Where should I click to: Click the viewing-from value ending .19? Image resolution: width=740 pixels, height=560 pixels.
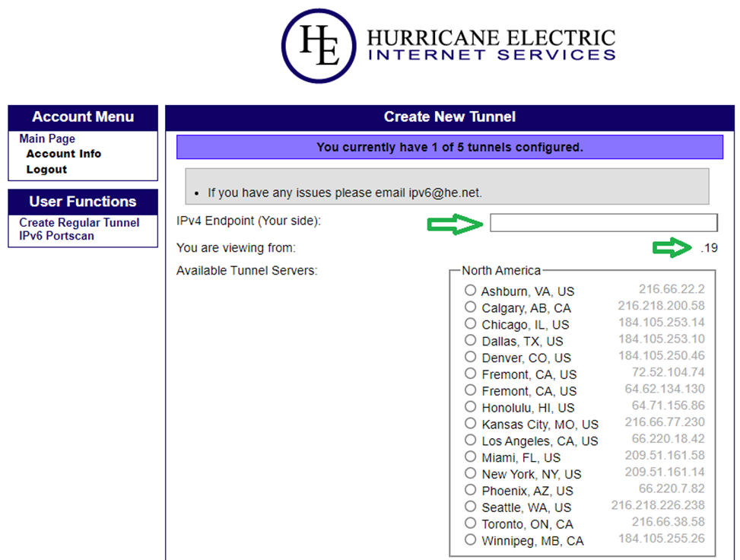coord(710,248)
